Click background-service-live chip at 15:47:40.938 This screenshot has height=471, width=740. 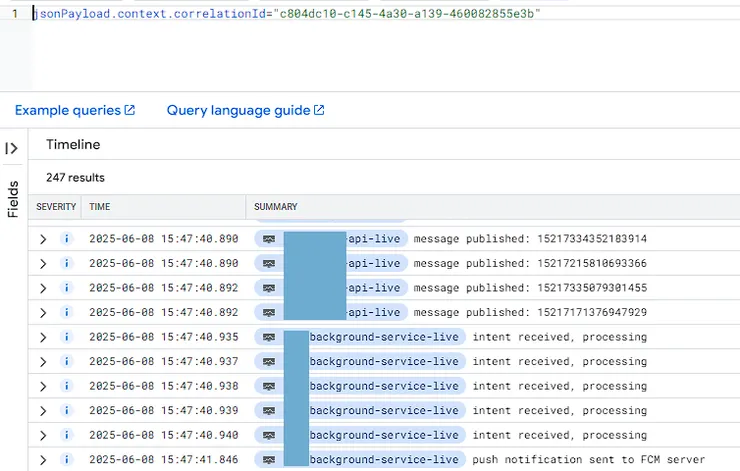[360, 386]
